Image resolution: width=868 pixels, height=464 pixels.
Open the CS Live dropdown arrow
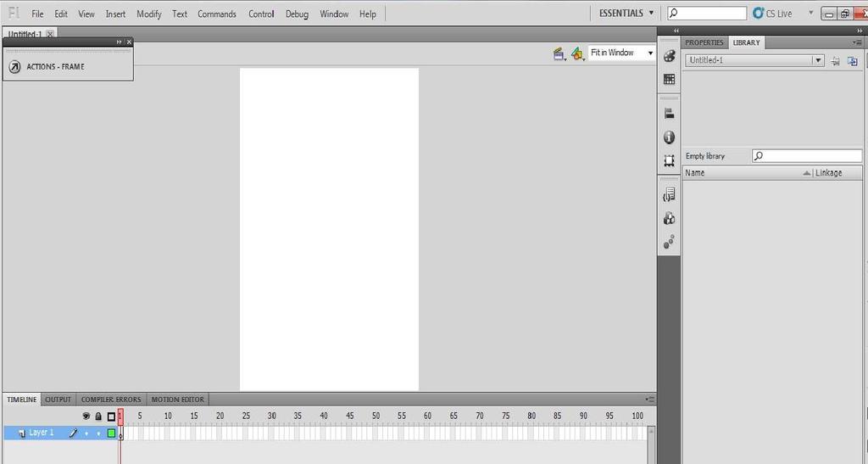pyautogui.click(x=811, y=13)
